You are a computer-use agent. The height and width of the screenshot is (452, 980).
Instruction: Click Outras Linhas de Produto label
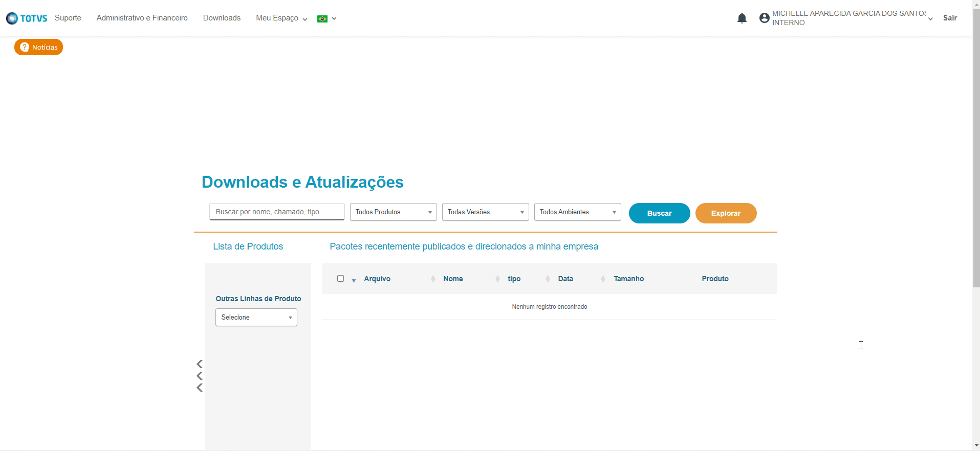(258, 299)
